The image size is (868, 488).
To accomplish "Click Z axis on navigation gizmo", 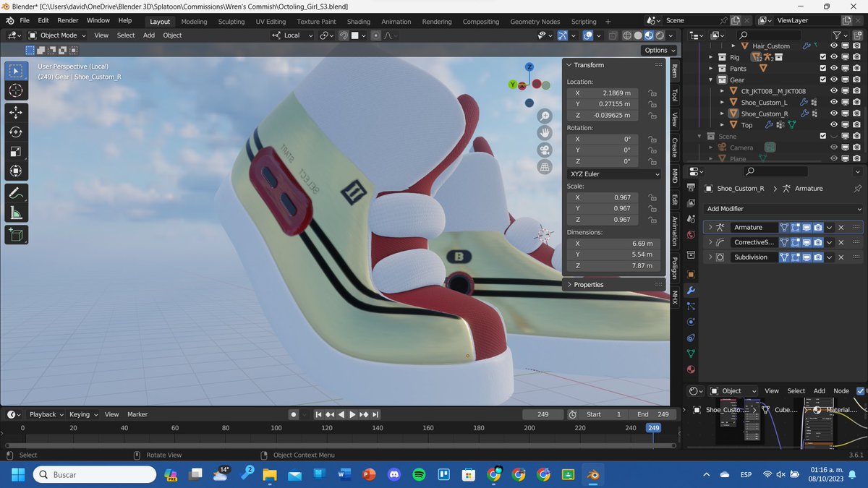I will (529, 67).
